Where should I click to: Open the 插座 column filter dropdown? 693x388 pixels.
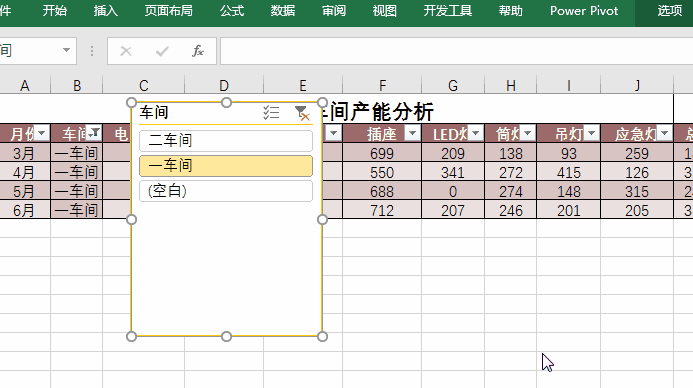(412, 133)
